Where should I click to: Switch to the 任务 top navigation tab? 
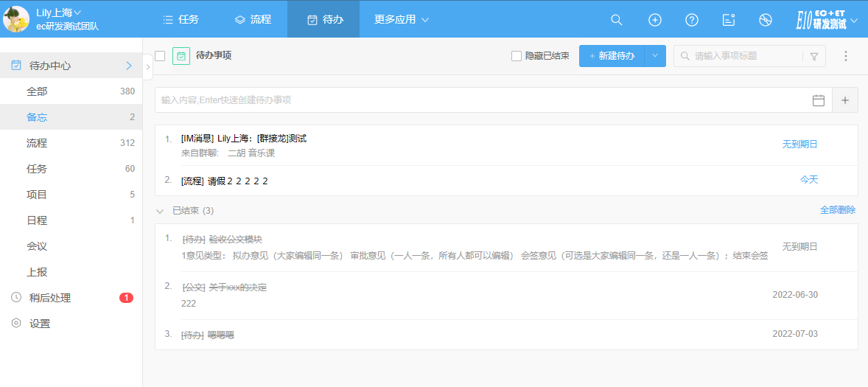181,19
